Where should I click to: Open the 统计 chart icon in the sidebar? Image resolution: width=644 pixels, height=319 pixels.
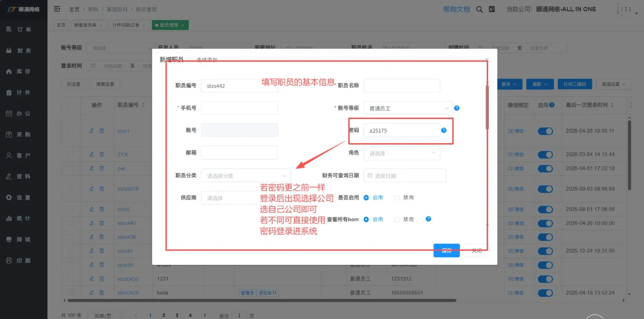pos(9,219)
